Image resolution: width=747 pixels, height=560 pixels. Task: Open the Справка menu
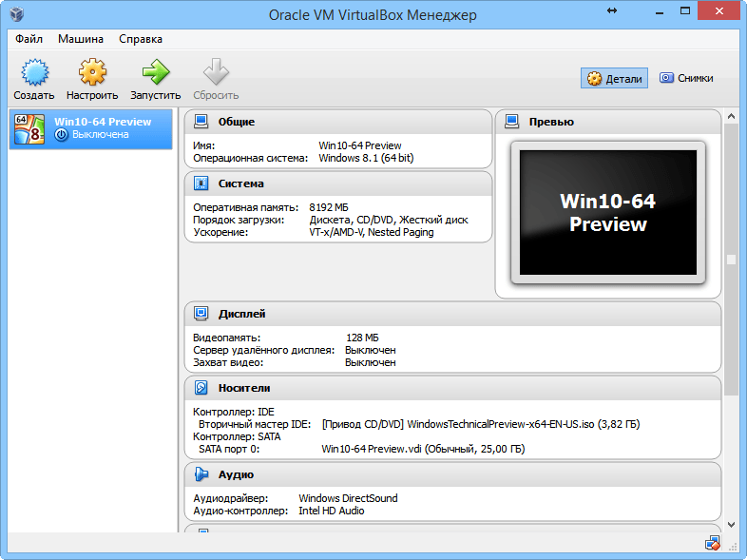pyautogui.click(x=141, y=39)
